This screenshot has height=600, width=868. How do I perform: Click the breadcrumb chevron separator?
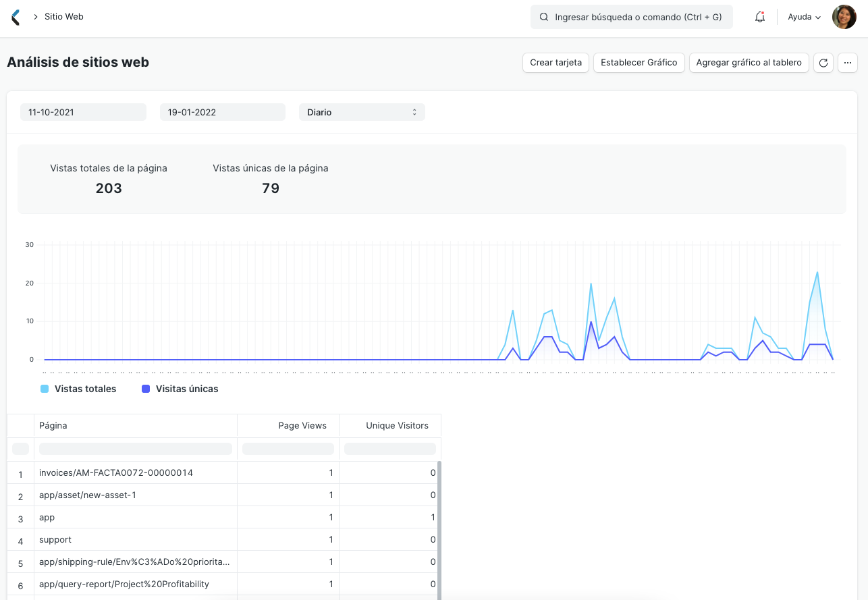(x=36, y=17)
